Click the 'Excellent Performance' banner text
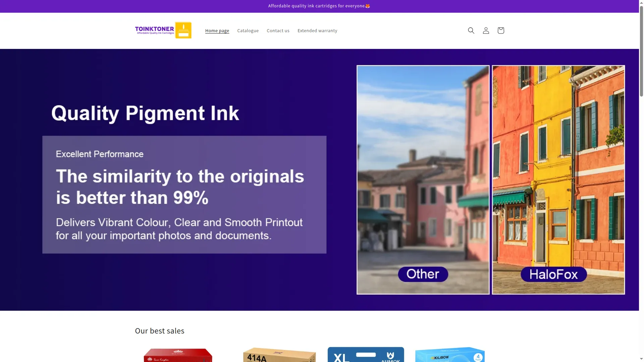This screenshot has width=644, height=362. point(100,154)
